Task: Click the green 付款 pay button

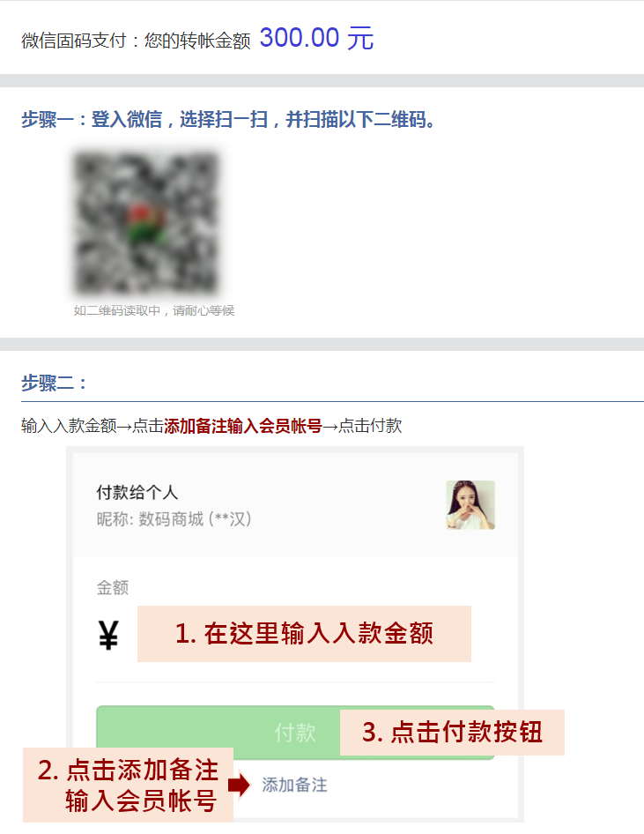Action: tap(295, 733)
